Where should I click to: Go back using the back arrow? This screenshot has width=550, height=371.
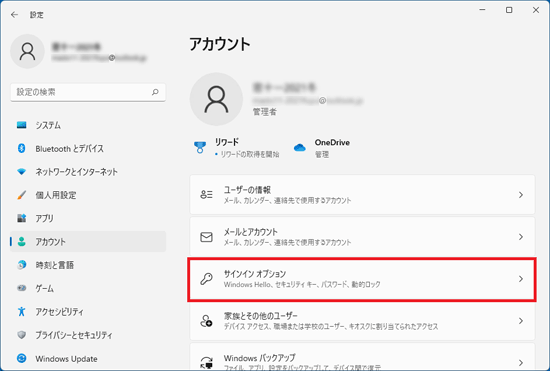tap(14, 15)
